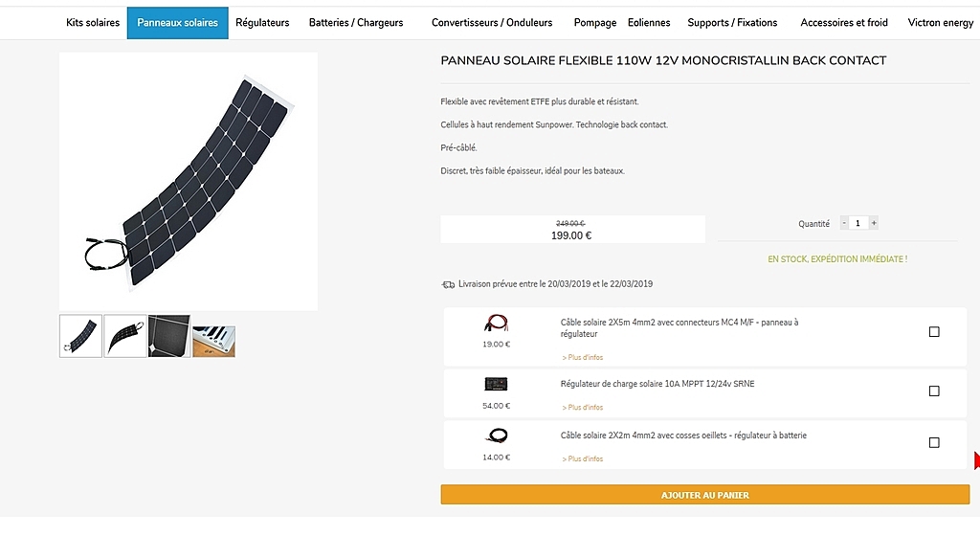Click the AJOUTER AU PANIER button
980x536 pixels.
pyautogui.click(x=705, y=495)
